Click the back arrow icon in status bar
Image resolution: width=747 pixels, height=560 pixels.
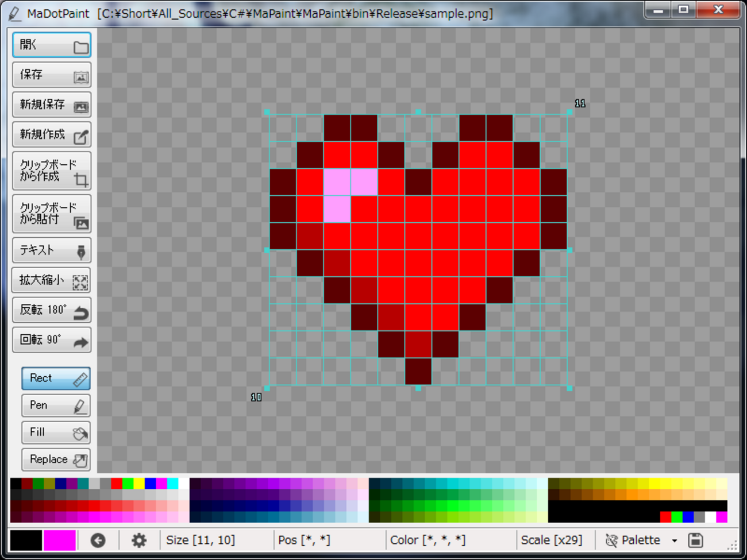[x=98, y=540]
